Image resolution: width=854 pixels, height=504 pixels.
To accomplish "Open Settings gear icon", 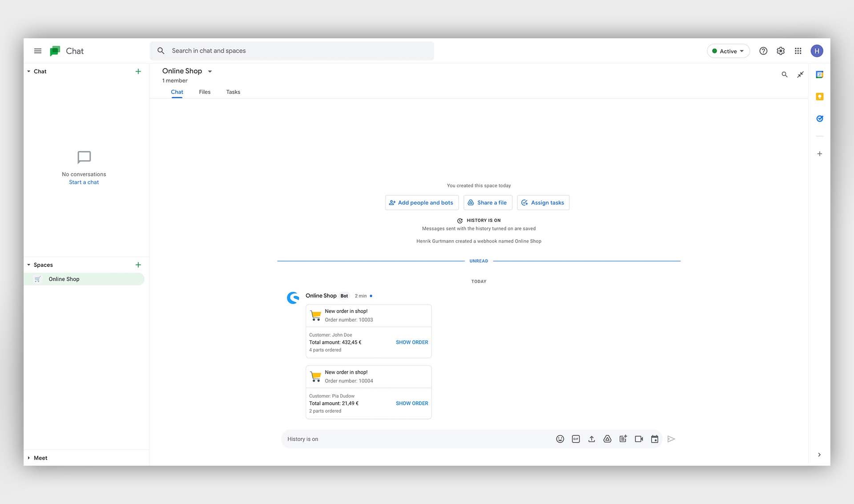I will (x=781, y=51).
